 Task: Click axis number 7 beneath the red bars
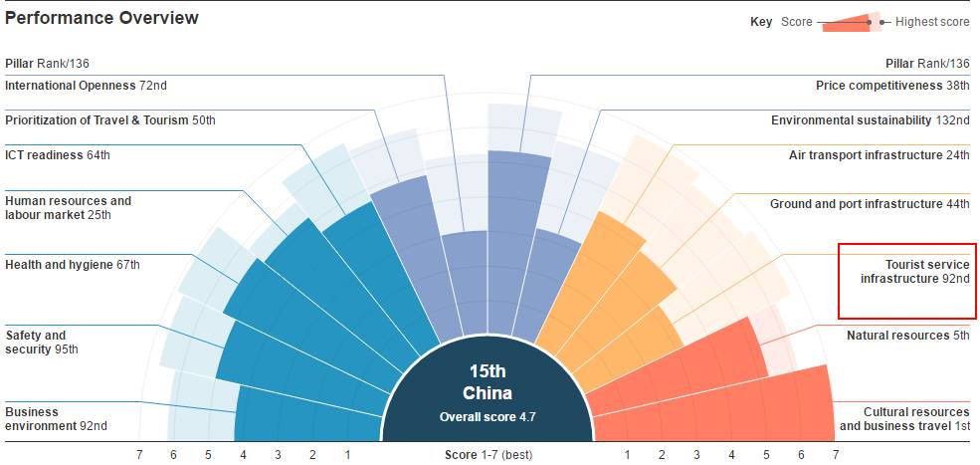[x=836, y=456]
